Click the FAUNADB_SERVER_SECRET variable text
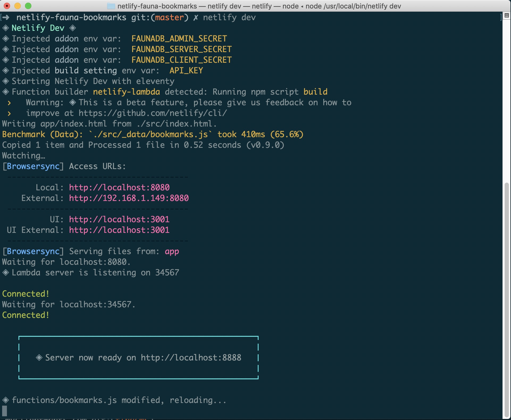Viewport: 511px width, 420px height. (x=182, y=49)
